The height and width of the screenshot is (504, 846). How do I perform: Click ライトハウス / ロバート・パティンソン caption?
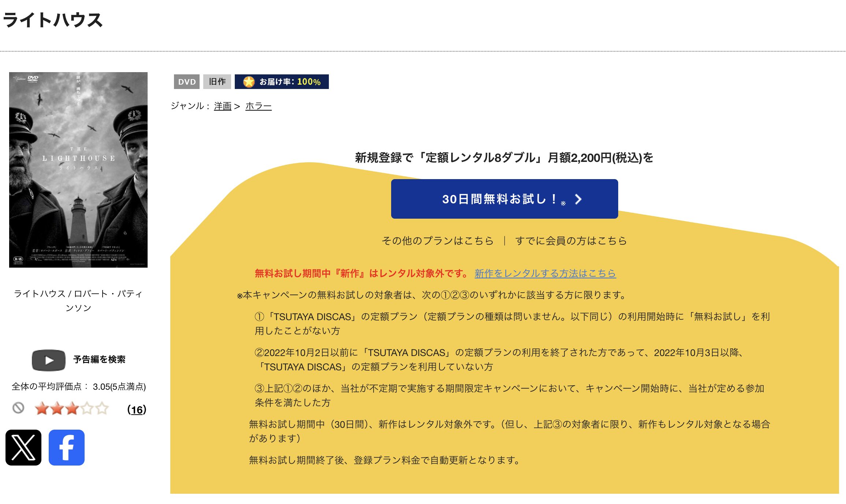(x=78, y=300)
